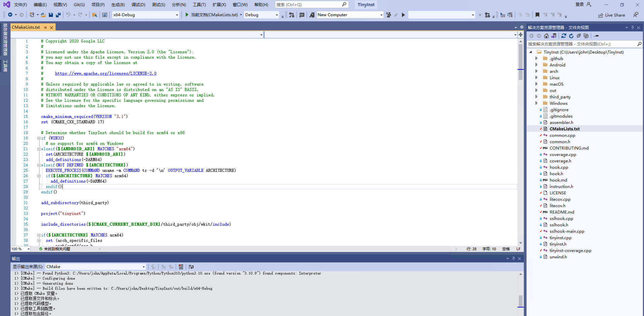Viewport: 644px width, 316px height.
Task: Click the green Start debugging arrow
Action: (x=187, y=15)
